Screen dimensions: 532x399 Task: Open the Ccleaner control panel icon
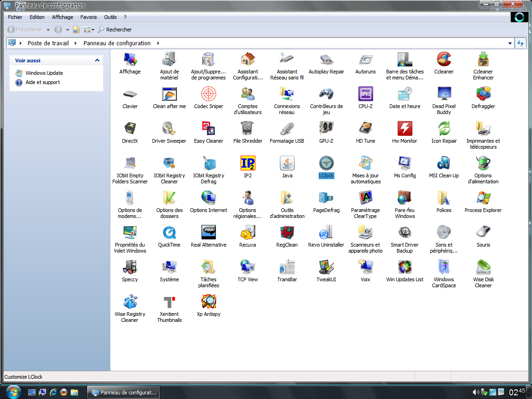[x=444, y=60]
